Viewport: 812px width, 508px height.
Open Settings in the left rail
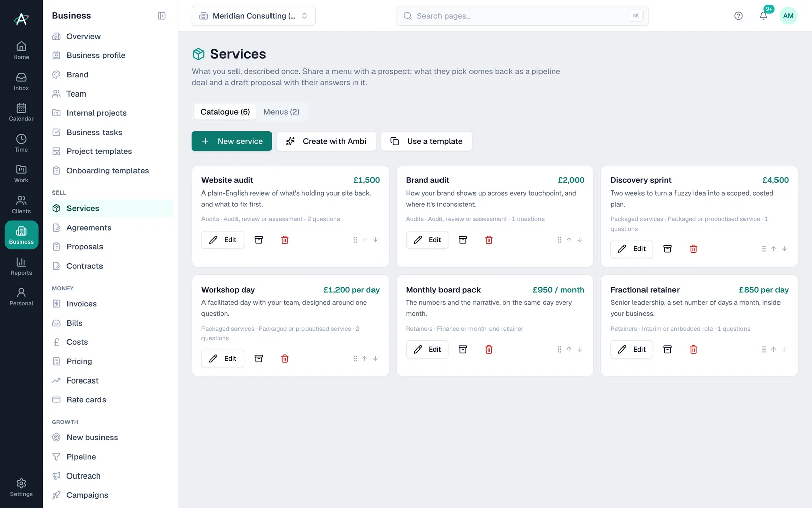(x=21, y=488)
